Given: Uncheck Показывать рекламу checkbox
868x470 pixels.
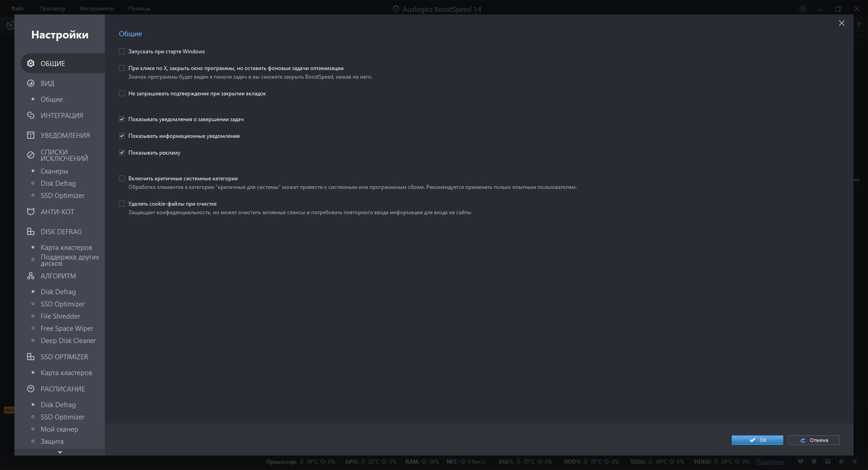Looking at the screenshot, I should [x=122, y=153].
